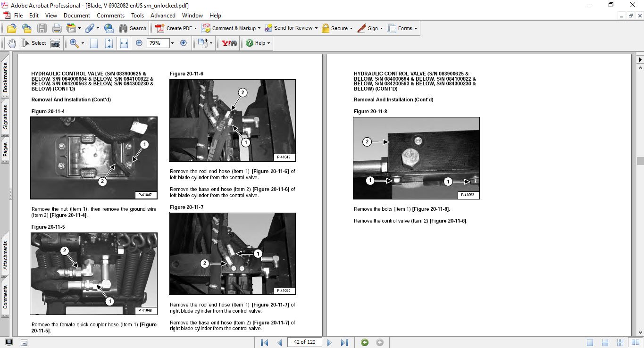Open the Window menu

[192, 16]
